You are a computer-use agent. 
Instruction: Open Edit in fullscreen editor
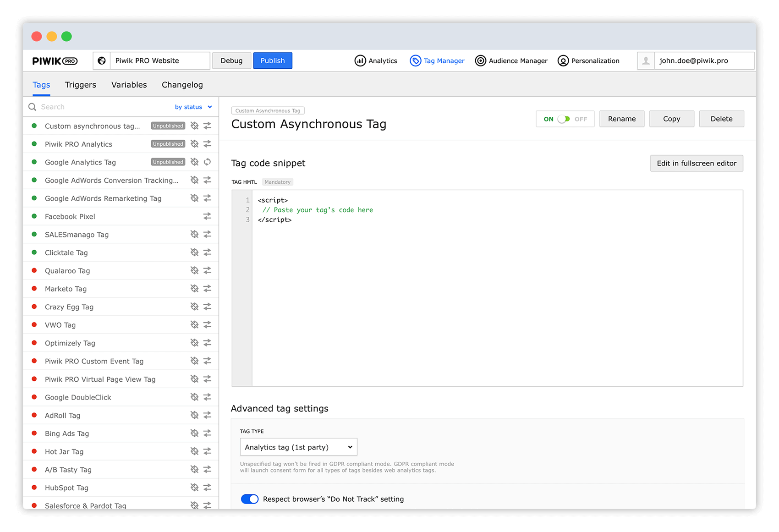[x=696, y=163]
